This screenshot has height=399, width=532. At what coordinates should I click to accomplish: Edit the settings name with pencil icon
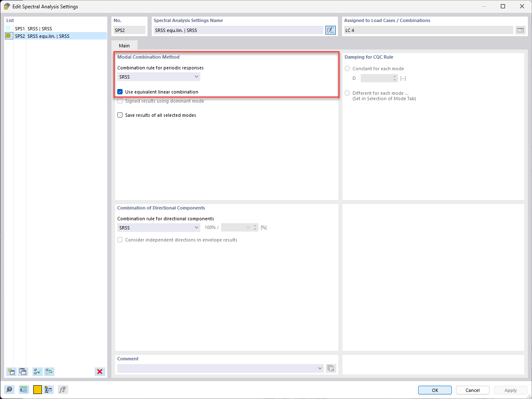click(x=330, y=30)
